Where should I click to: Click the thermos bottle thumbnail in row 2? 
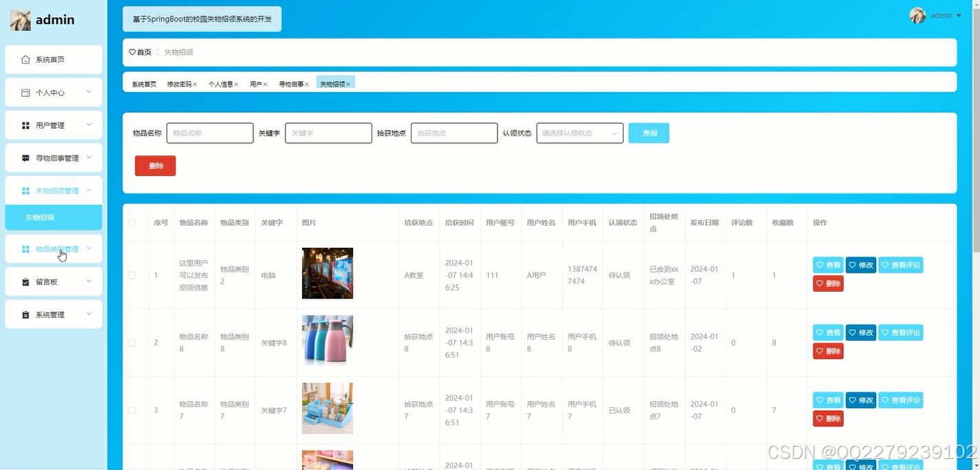(x=327, y=341)
